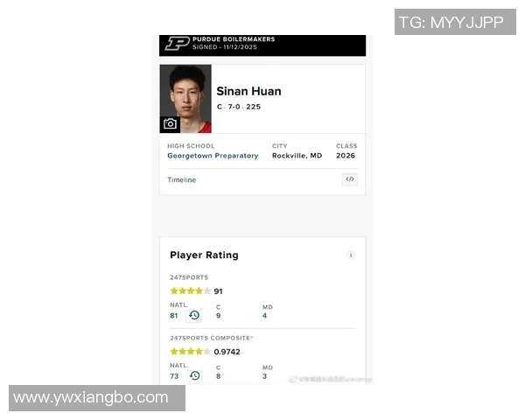The height and width of the screenshot is (420, 525).
Task: Open the embed code icon beside Timeline
Action: [349, 179]
